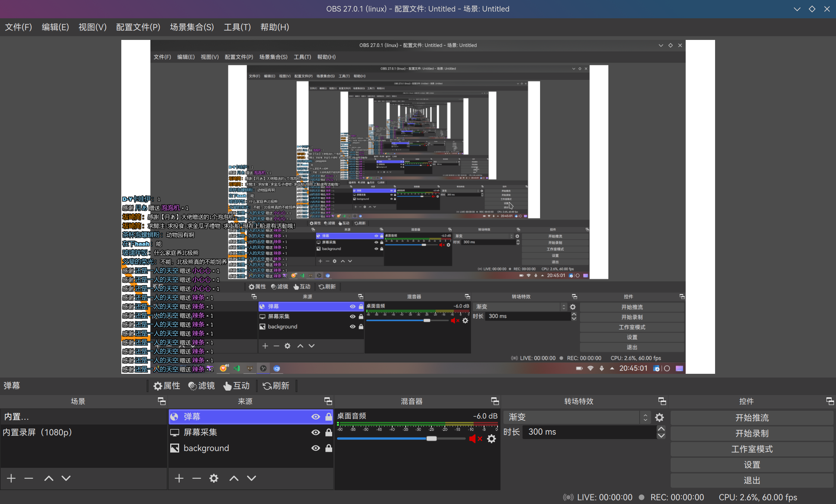Open 桌面音频 mixer options via its gear icon

click(x=492, y=439)
